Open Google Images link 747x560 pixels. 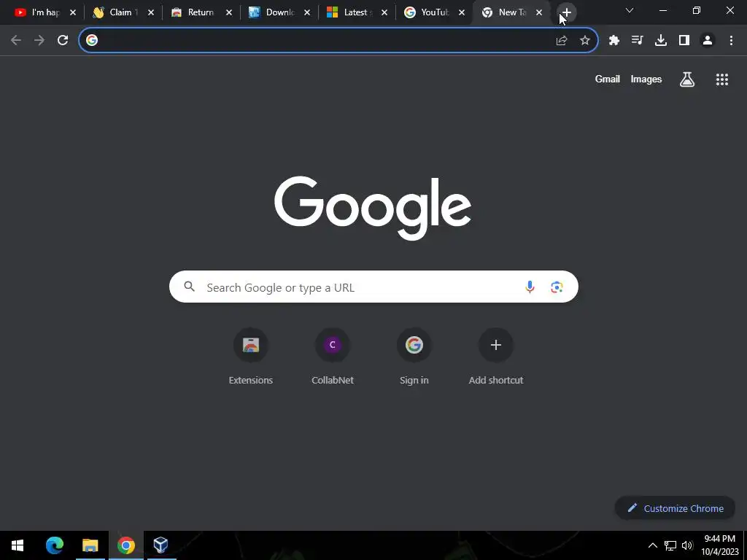(x=646, y=79)
